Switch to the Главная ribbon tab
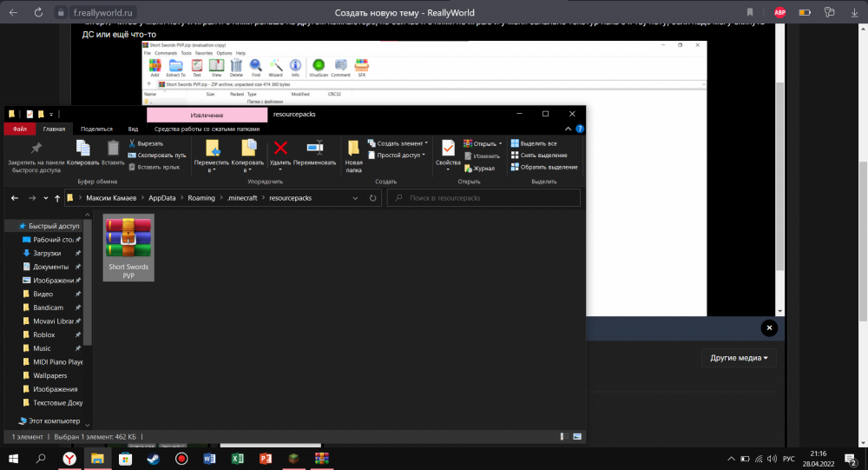 coord(54,129)
